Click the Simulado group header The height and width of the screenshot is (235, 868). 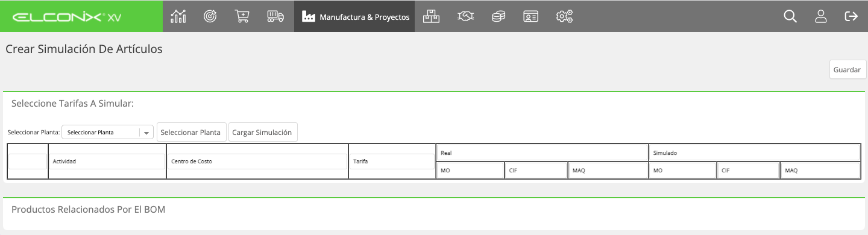pos(754,153)
